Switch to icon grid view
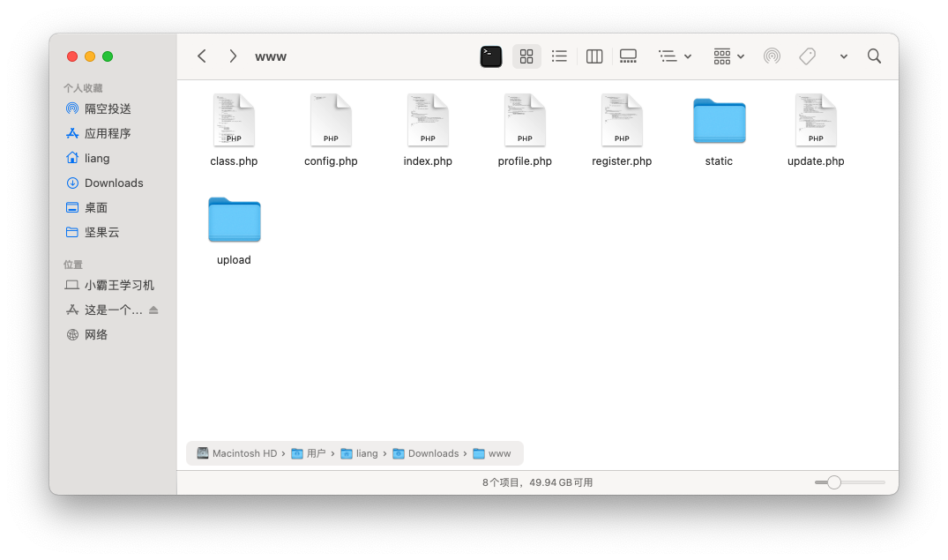This screenshot has height=560, width=948. click(526, 56)
